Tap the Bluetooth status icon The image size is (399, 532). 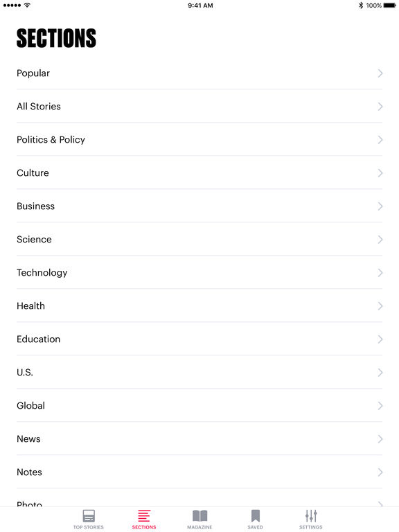pyautogui.click(x=361, y=5)
